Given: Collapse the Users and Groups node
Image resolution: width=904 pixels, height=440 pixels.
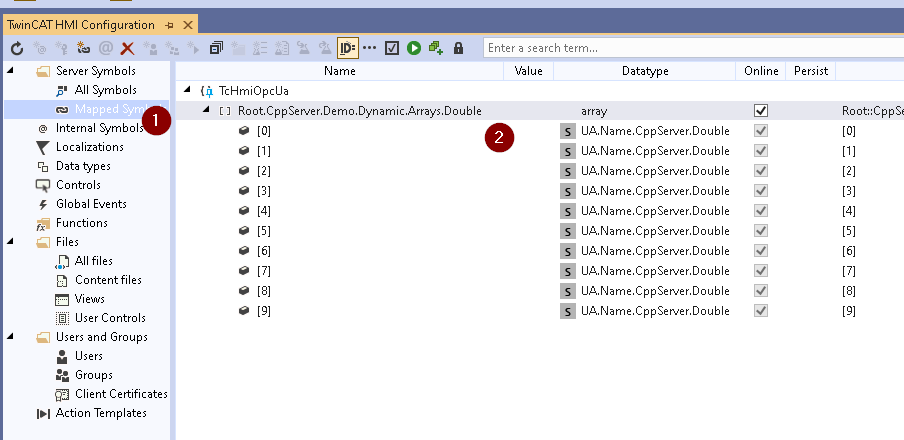Looking at the screenshot, I should coord(10,337).
